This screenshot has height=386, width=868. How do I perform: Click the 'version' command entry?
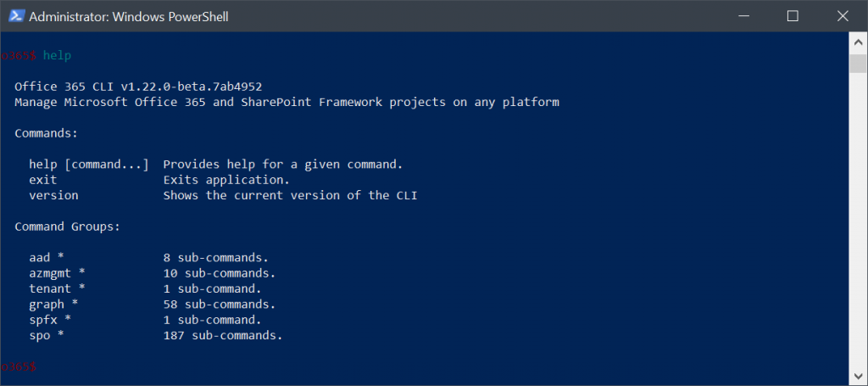pos(53,195)
